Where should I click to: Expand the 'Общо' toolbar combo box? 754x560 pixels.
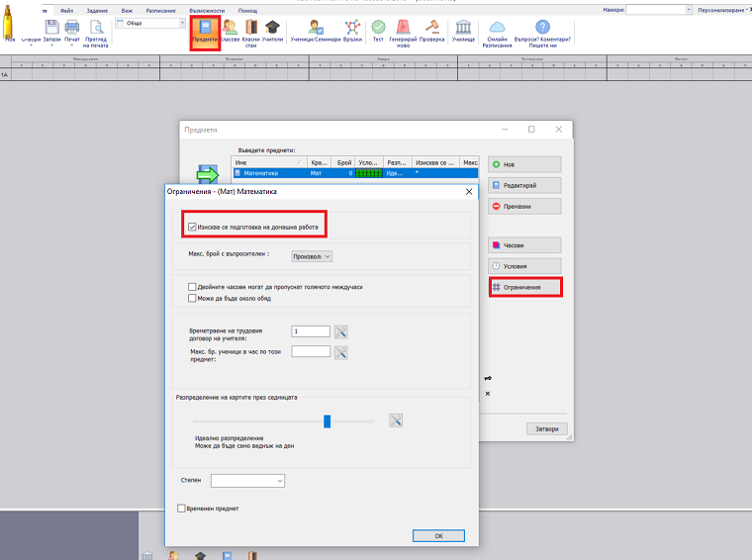point(181,23)
